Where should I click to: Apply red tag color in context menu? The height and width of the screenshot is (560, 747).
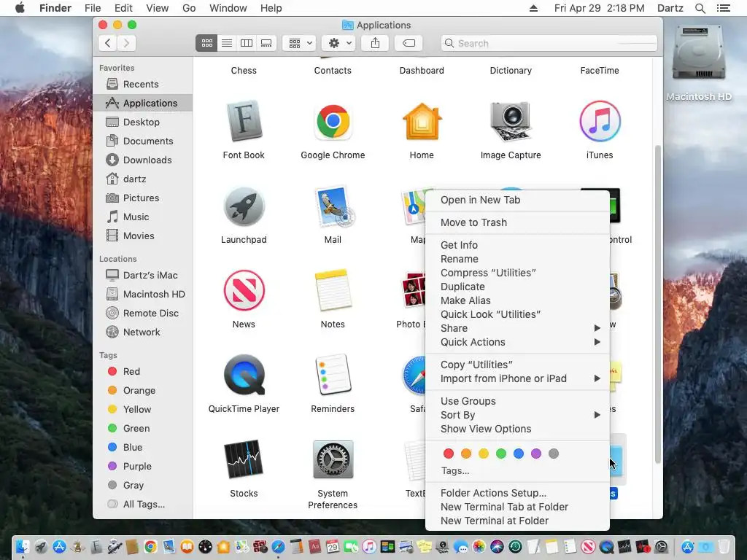click(x=449, y=454)
